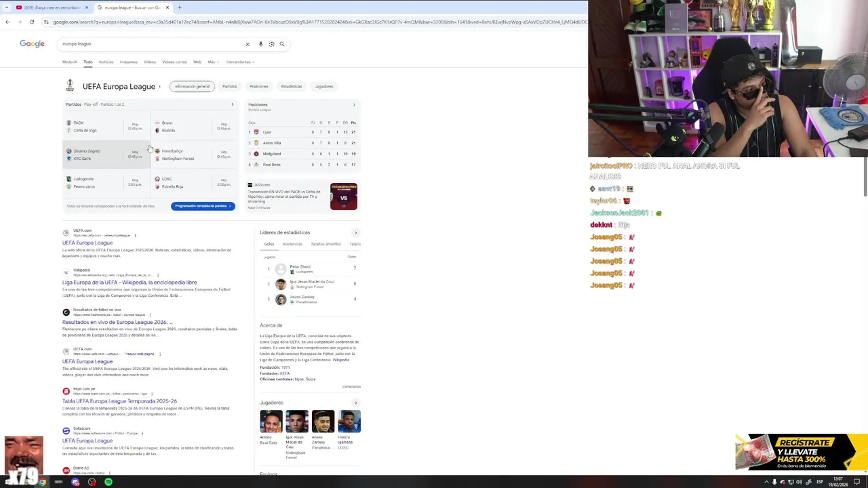Open Resultados en vivo de Europa League 2026 link

pos(117,322)
